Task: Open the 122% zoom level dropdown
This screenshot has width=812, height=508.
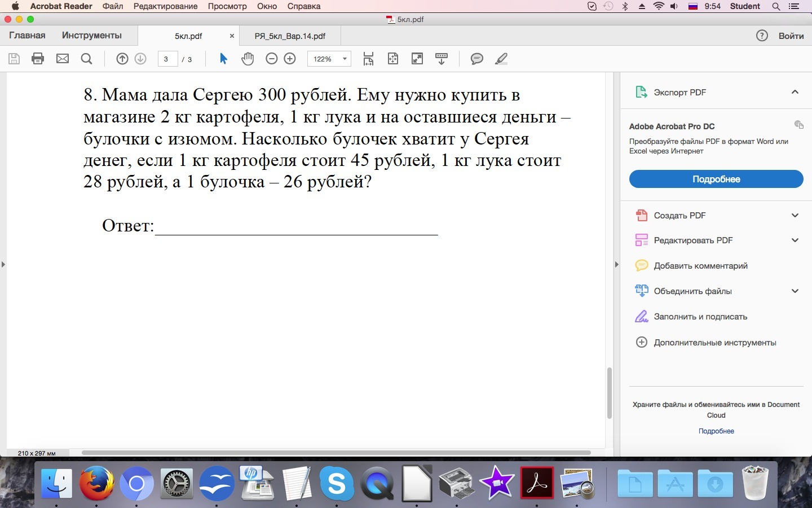Action: (x=329, y=59)
